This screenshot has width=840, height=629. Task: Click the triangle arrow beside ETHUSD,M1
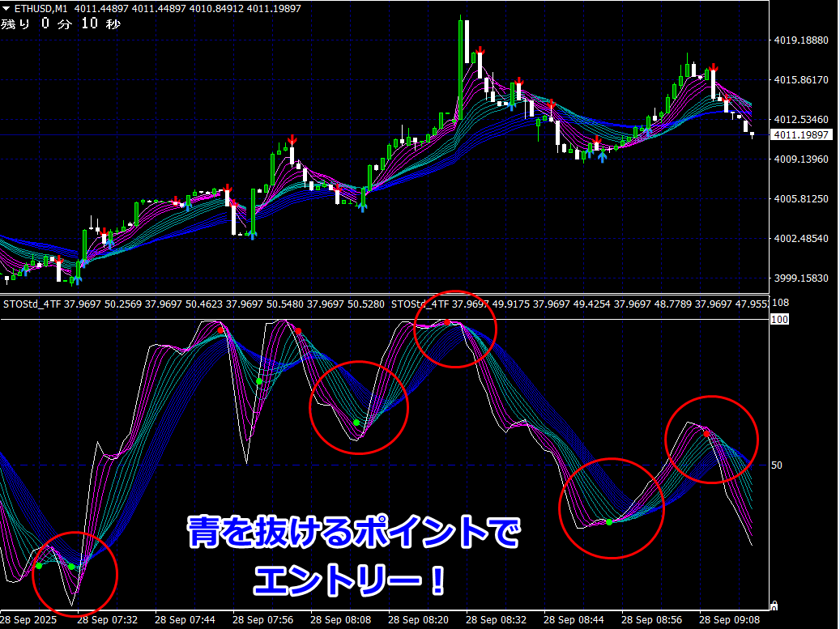click(x=6, y=8)
